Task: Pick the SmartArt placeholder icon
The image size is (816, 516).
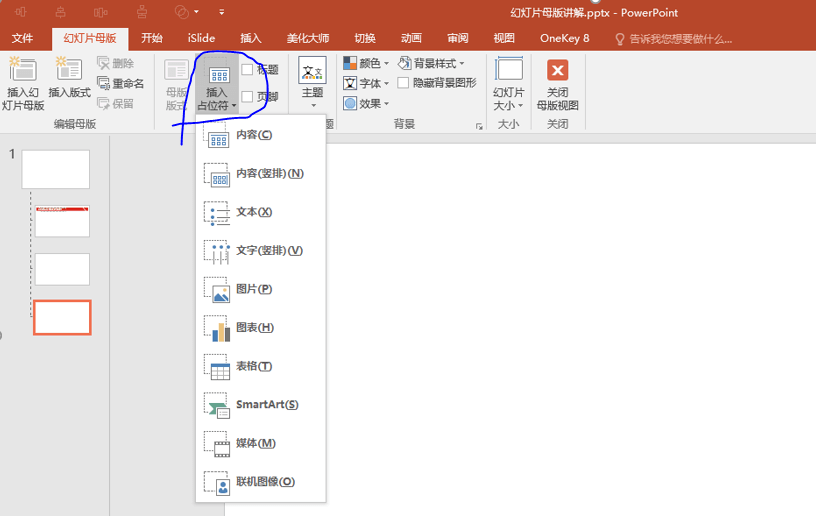Action: point(217,405)
